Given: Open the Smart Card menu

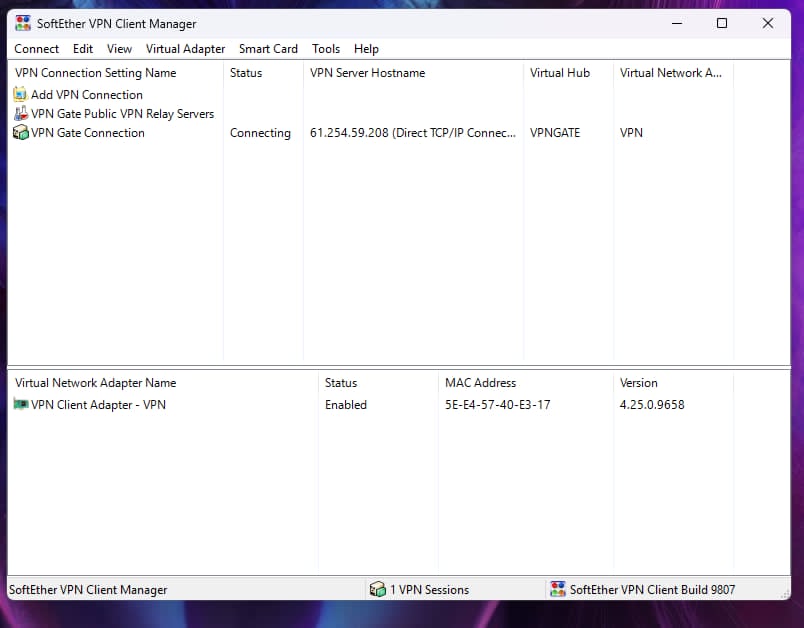Looking at the screenshot, I should pos(268,49).
